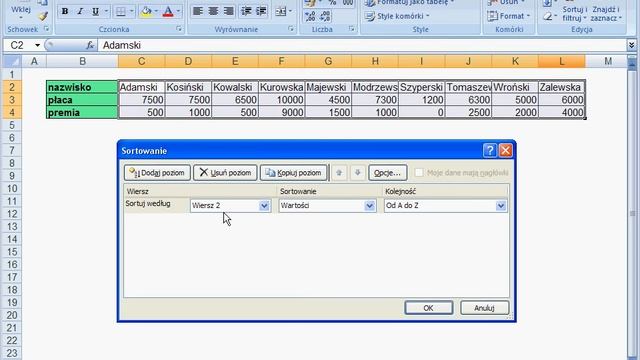Open the Format cells dropdown in Komórki
640x360 pixels.
(509, 16)
